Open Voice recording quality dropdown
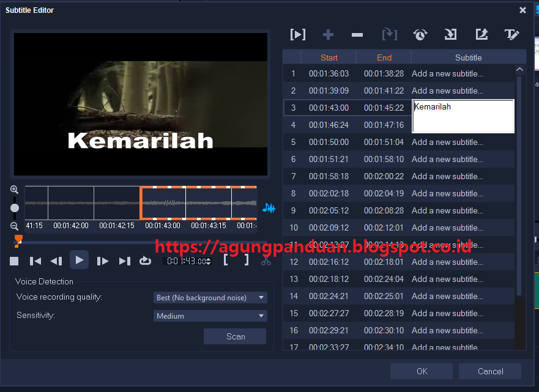Viewport: 539px width, 392px height. 210,298
